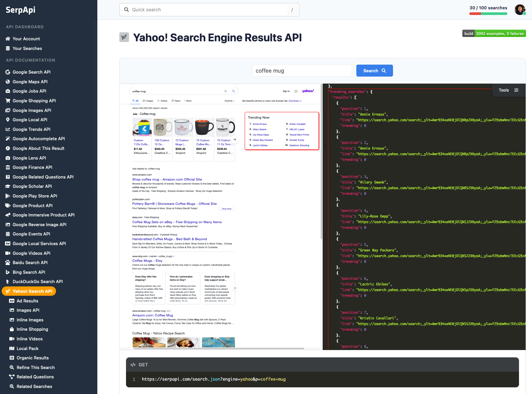Click the Tools button in JSON panel
Screen dimensions: 532x394
tap(508, 90)
